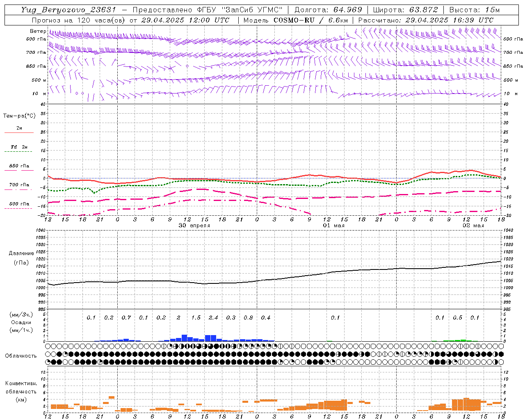Click the precipitation value "0.8"
The image size is (525, 420).
tap(248, 318)
